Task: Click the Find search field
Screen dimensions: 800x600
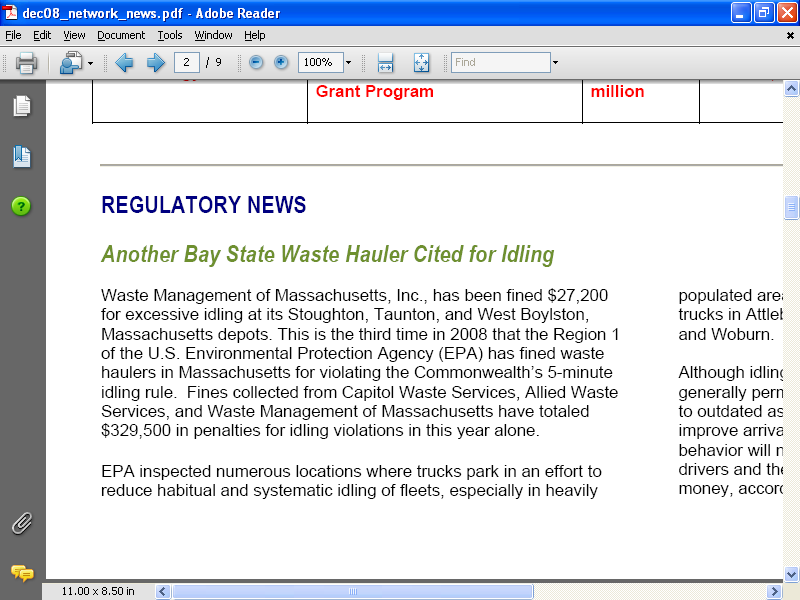Action: (501, 62)
